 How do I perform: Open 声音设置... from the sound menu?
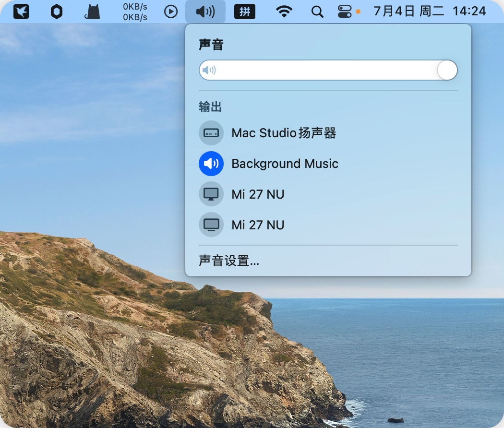[x=229, y=261]
